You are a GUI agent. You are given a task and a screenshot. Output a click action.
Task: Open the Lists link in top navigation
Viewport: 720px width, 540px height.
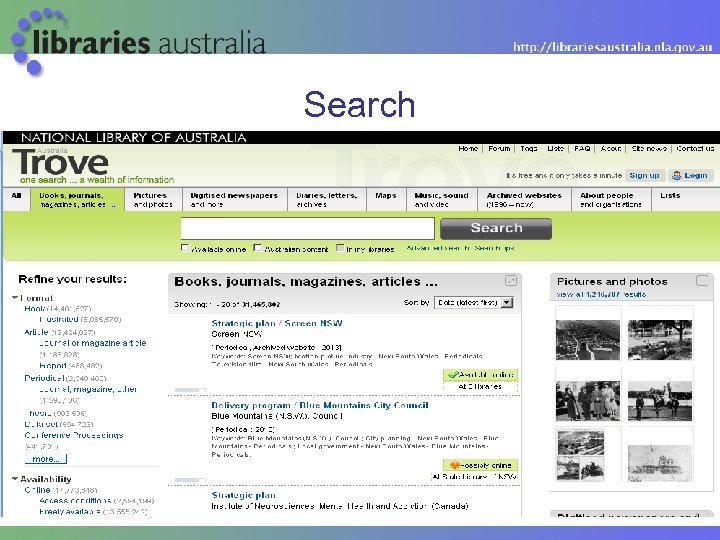click(556, 148)
